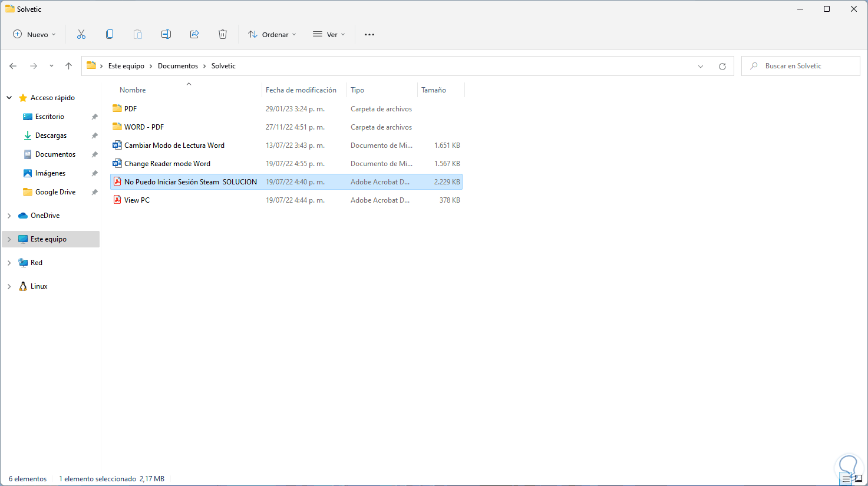The image size is (868, 486).
Task: Select Descargas in navigation pane
Action: click(x=51, y=135)
